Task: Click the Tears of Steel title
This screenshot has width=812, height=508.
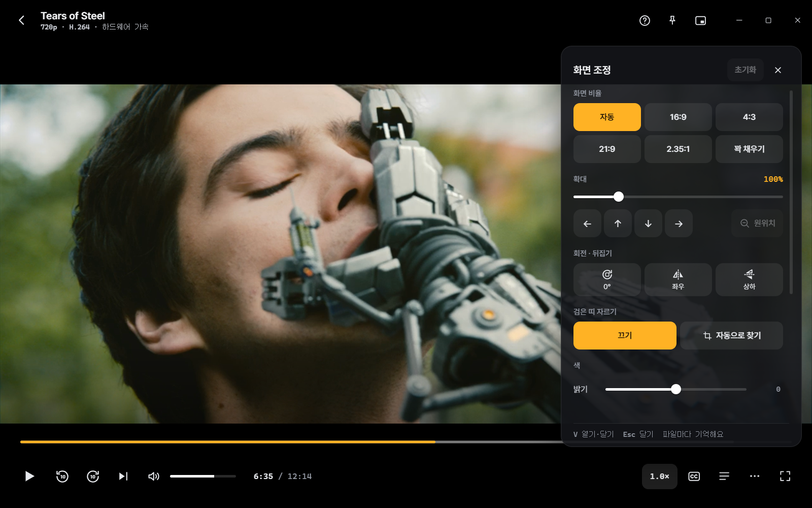Action: (x=73, y=16)
